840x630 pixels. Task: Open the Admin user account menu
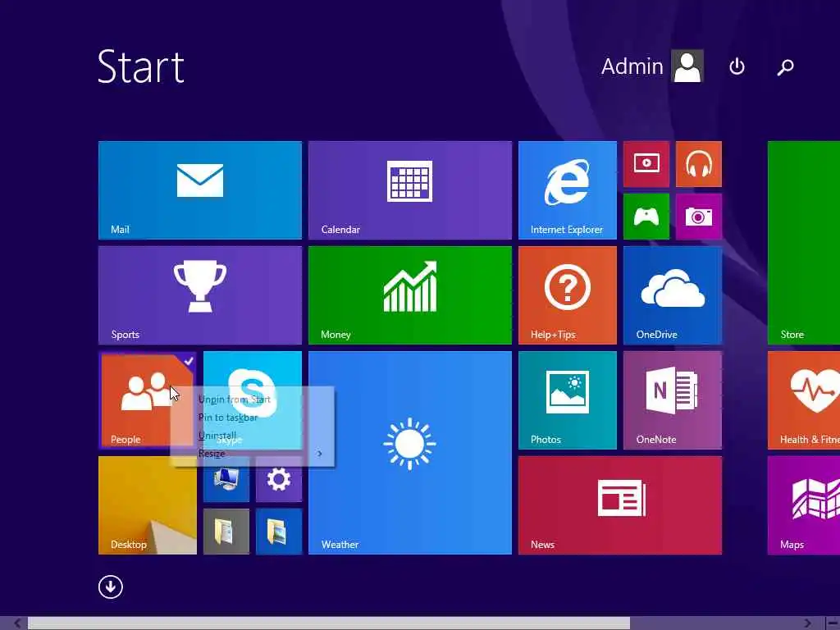tap(652, 66)
